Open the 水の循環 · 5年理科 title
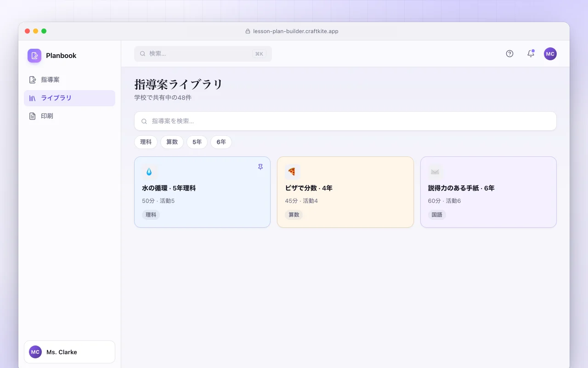Image resolution: width=588 pixels, height=368 pixels. [x=169, y=188]
